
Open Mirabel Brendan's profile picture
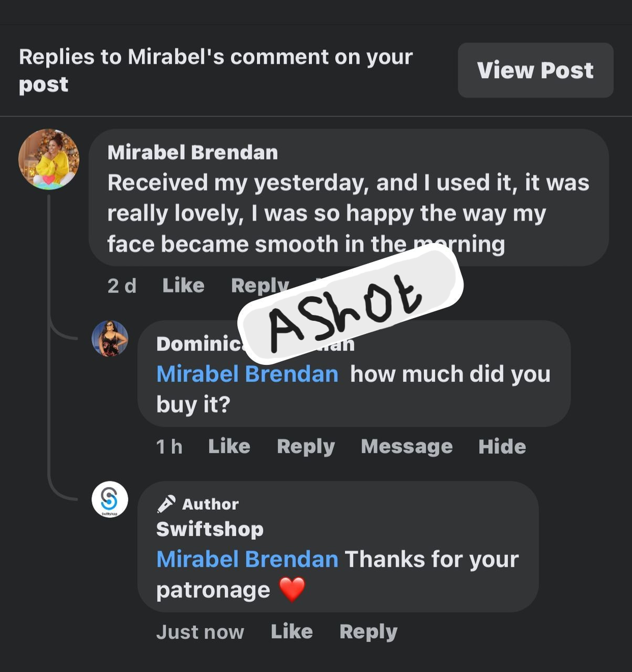[49, 159]
